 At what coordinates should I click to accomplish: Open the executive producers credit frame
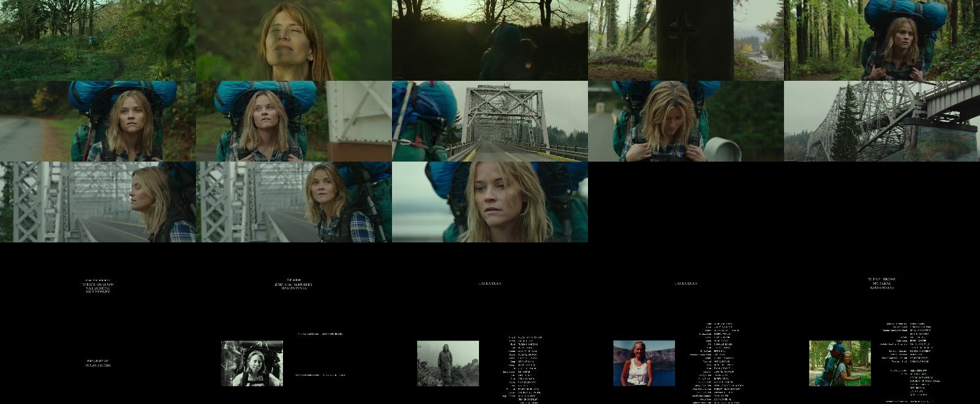[x=98, y=283]
